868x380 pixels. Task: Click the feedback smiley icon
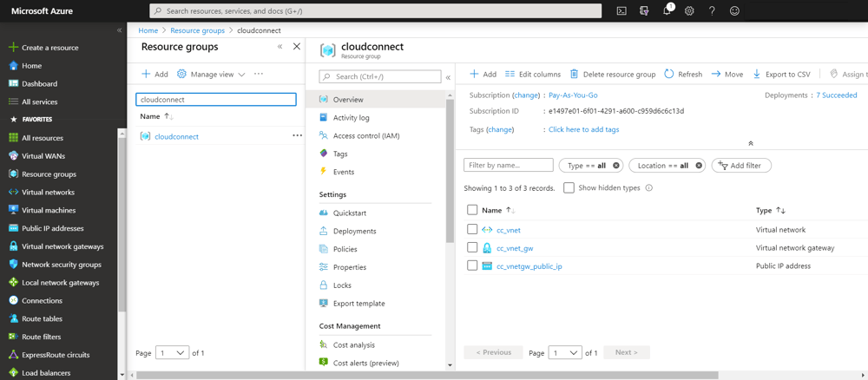coord(734,11)
